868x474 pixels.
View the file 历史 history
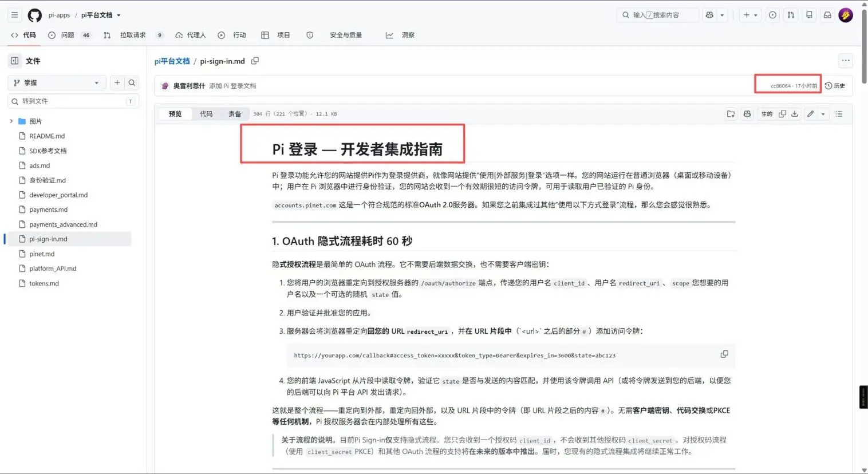pos(835,86)
